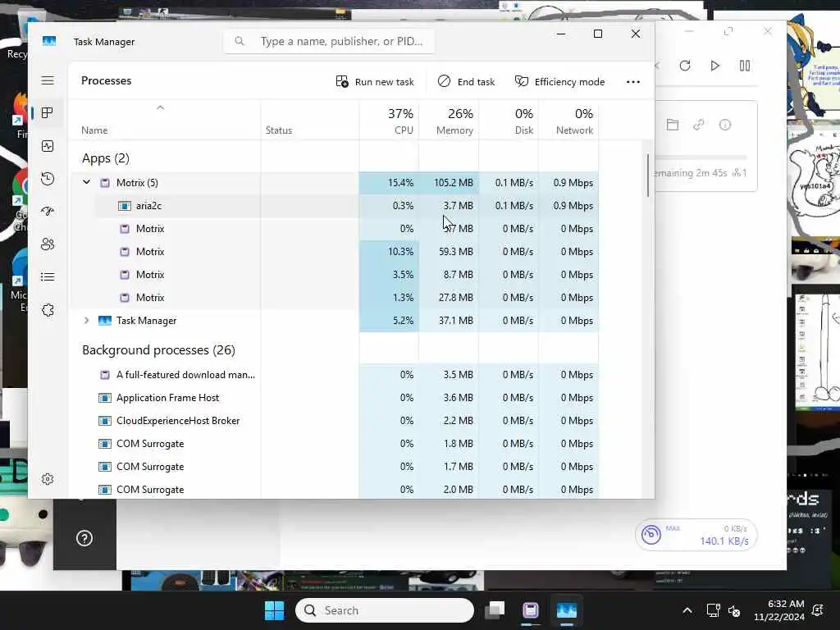840x630 pixels.
Task: Open the muted volume tray icon
Action: [734, 610]
